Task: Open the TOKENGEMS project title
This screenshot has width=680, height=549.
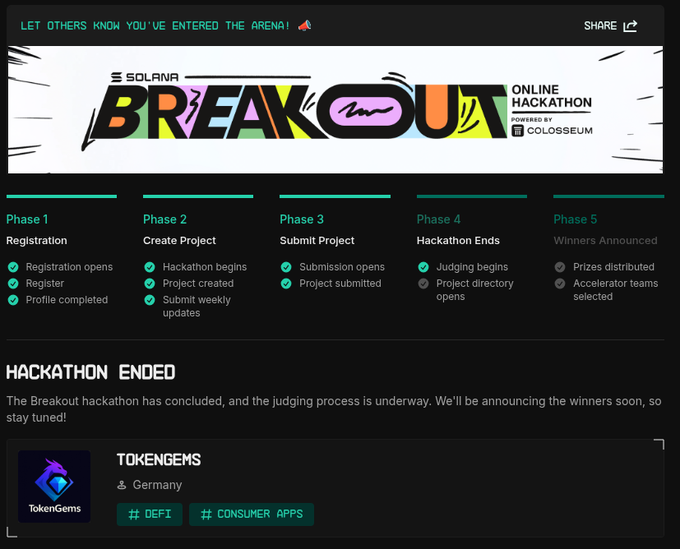Action: pos(159,460)
